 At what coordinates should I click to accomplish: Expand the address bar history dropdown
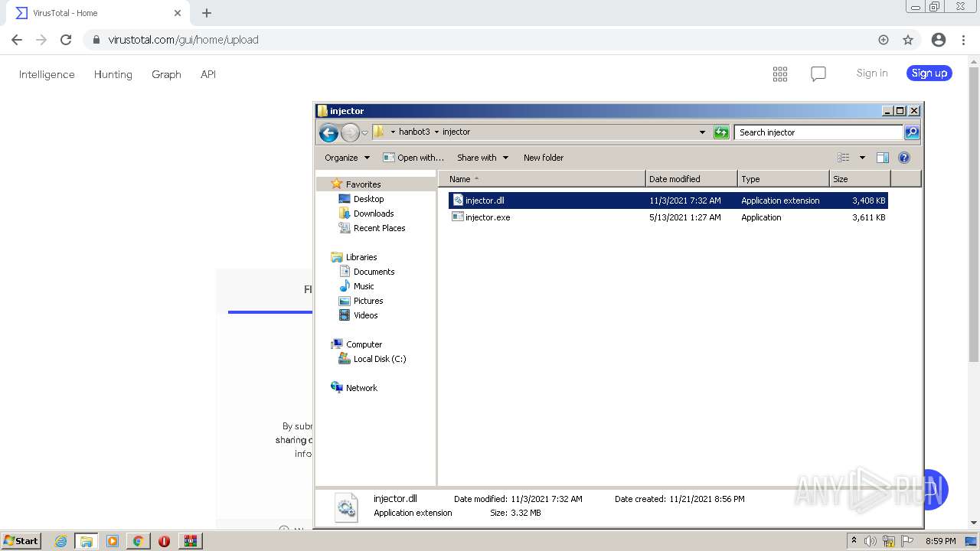(x=702, y=132)
